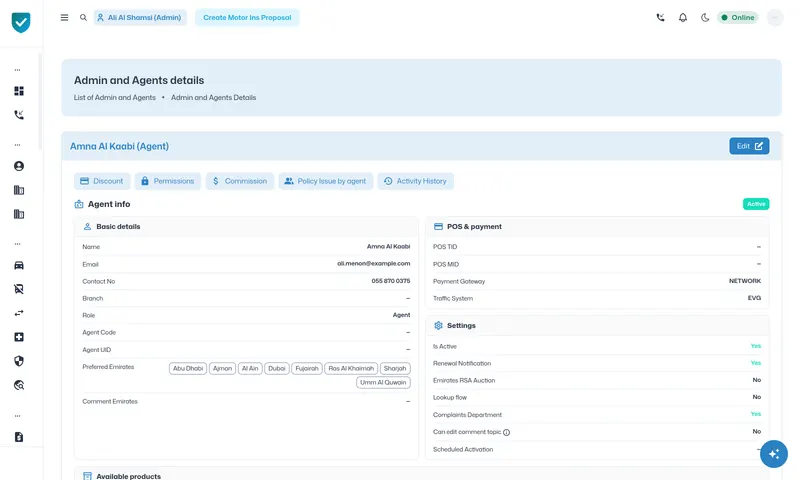800x480 pixels.
Task: Click the sparkle AI assistant button
Action: point(773,453)
